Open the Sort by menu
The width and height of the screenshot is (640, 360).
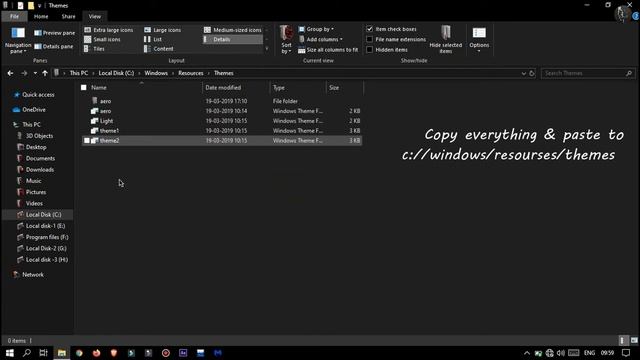point(286,40)
